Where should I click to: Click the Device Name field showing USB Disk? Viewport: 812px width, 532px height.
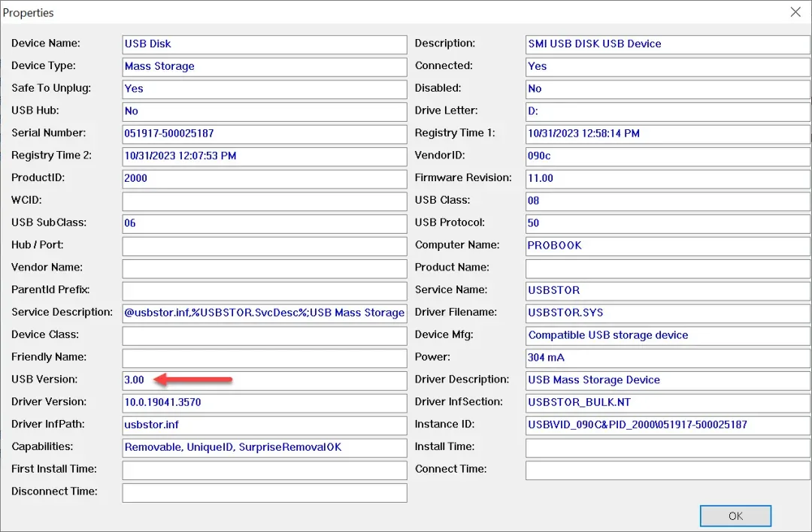click(264, 44)
